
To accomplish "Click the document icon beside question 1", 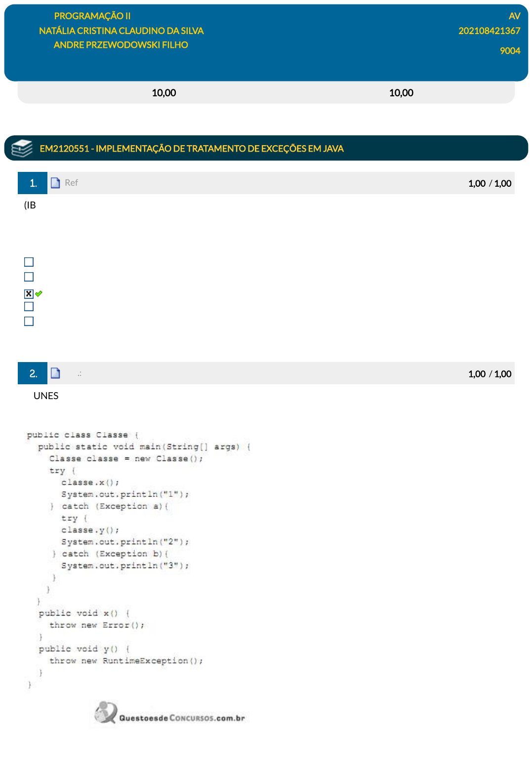I will click(55, 183).
